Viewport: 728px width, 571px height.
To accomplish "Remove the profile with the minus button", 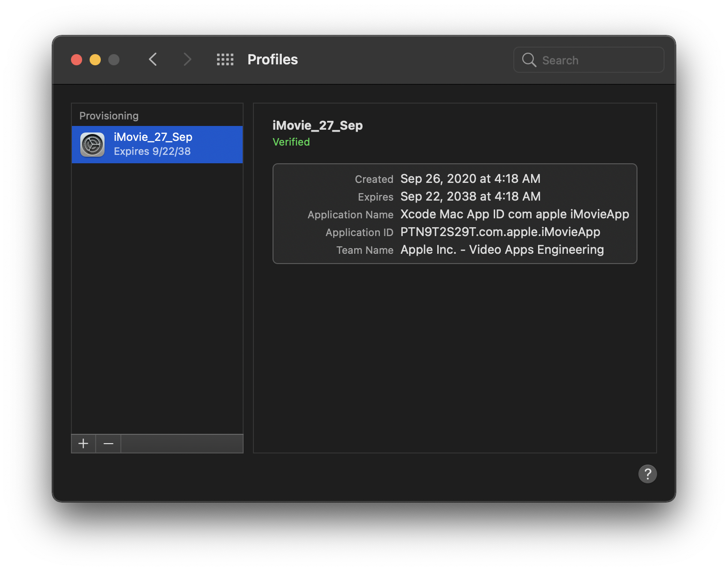I will click(108, 444).
